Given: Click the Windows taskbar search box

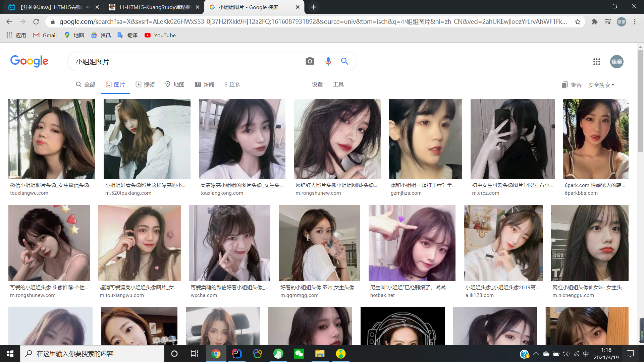Looking at the screenshot, I should pos(92,354).
